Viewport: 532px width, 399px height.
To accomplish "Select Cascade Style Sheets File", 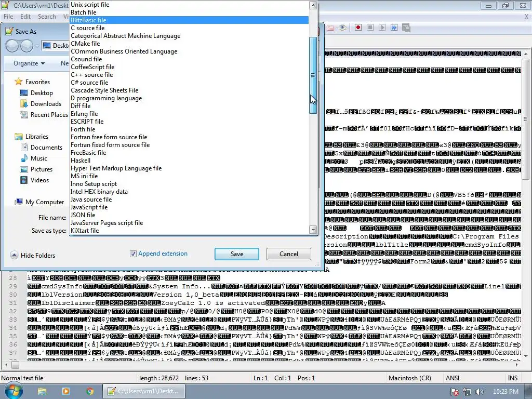I will [189, 90].
